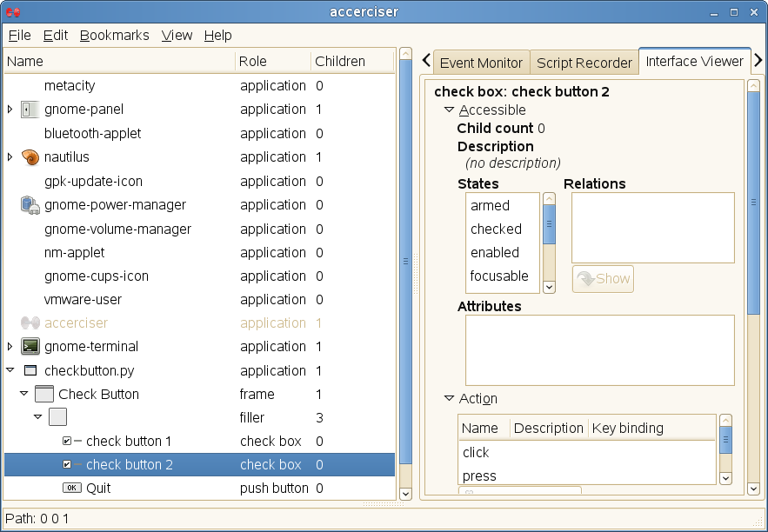This screenshot has width=768, height=532.
Task: Open the Bookmarks menu
Action: tap(114, 36)
